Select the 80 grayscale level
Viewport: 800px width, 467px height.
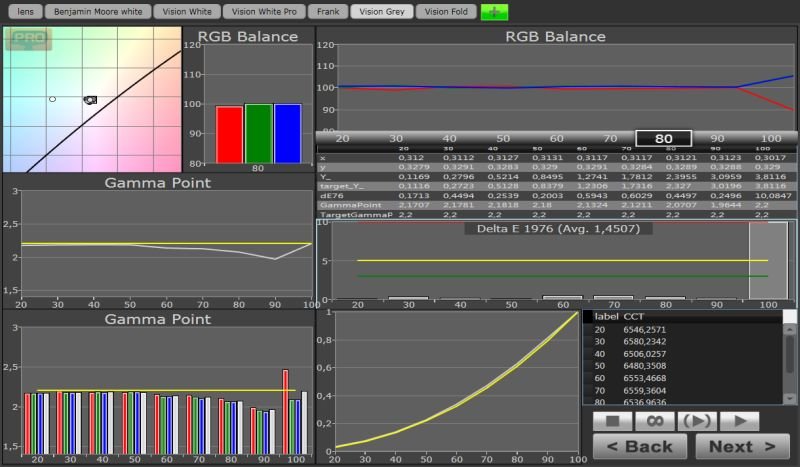tap(662, 138)
